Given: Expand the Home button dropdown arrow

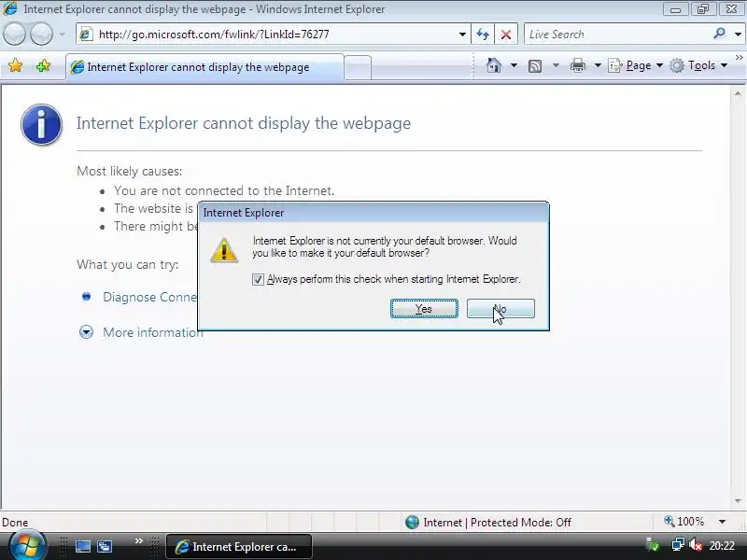Looking at the screenshot, I should [514, 65].
